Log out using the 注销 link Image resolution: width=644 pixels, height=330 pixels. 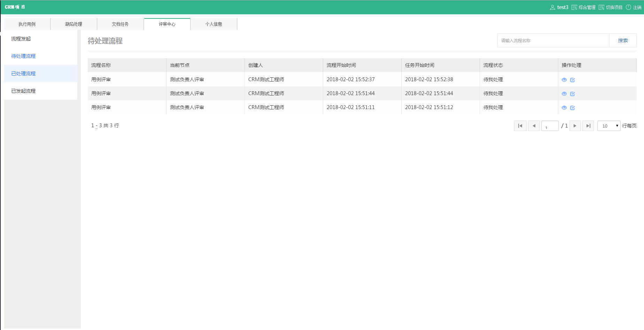[634, 7]
